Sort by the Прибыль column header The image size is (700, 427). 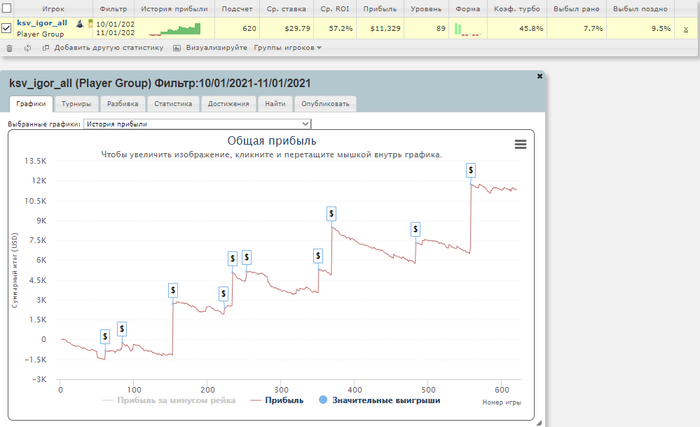coord(379,8)
